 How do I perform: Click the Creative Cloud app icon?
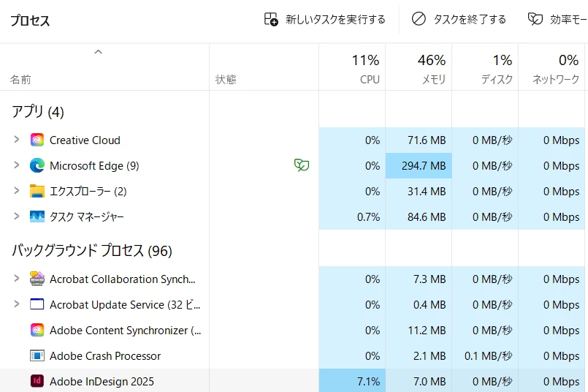37,140
